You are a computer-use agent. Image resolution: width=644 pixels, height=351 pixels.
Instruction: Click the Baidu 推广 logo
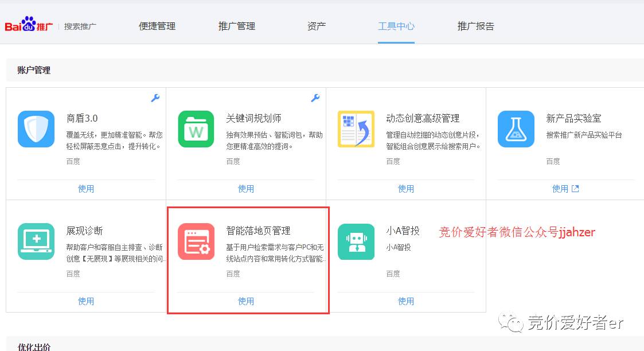(29, 25)
